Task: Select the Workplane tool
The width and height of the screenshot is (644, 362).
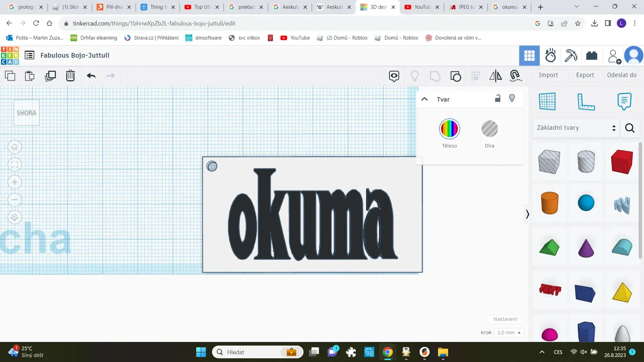Action: (x=547, y=101)
